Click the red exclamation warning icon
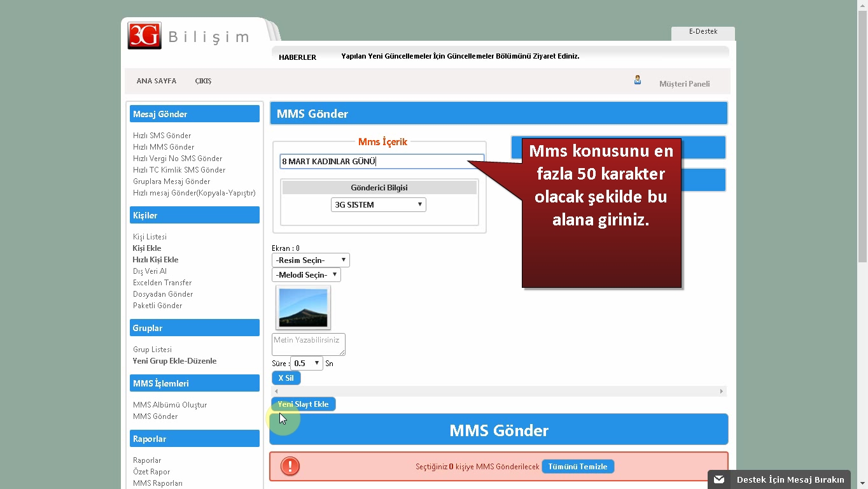The height and width of the screenshot is (489, 868). tap(290, 466)
